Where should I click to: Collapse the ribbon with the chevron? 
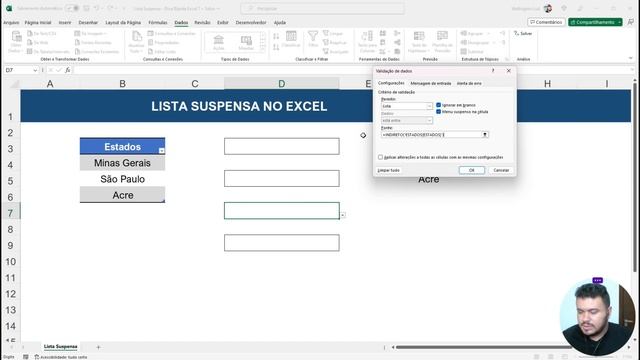(x=631, y=58)
